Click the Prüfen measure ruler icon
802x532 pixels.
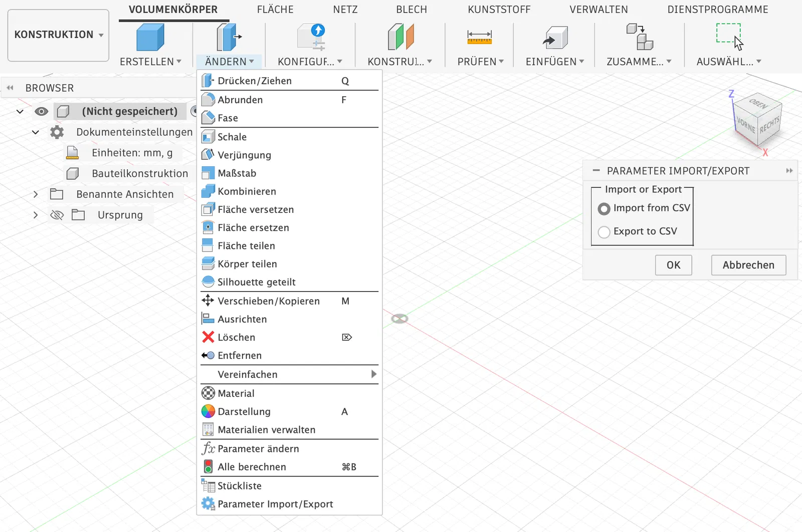pos(480,37)
